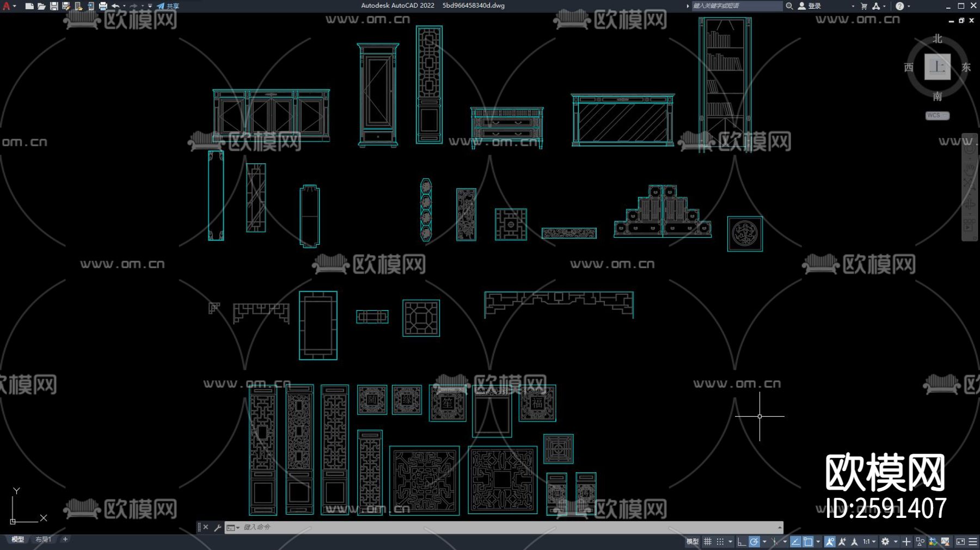Click the search keyword input field
The image size is (980, 550).
coord(737,6)
